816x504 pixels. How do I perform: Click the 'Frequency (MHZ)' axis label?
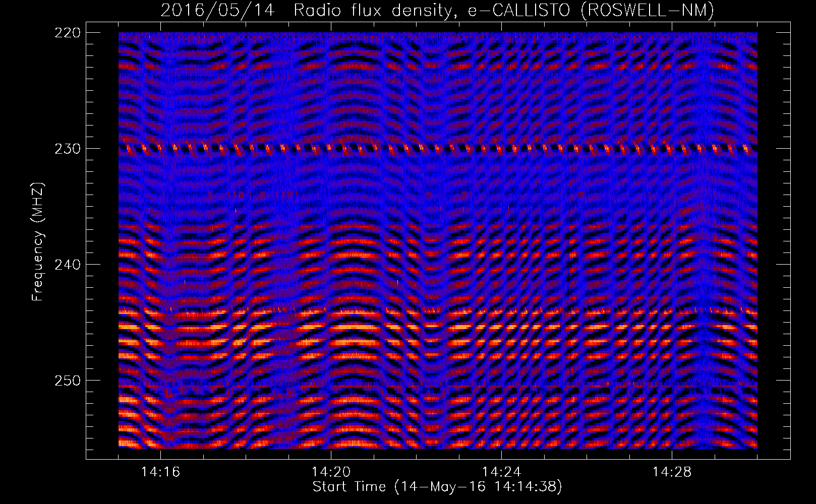coord(38,241)
